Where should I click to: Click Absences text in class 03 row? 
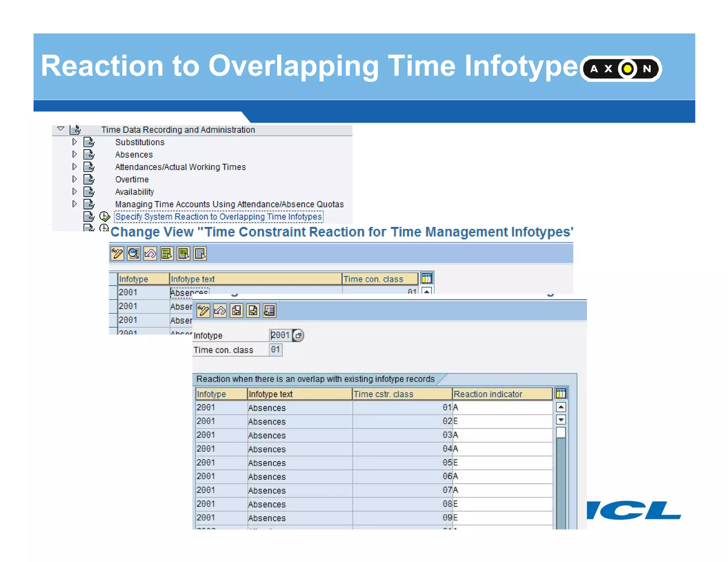coord(267,435)
